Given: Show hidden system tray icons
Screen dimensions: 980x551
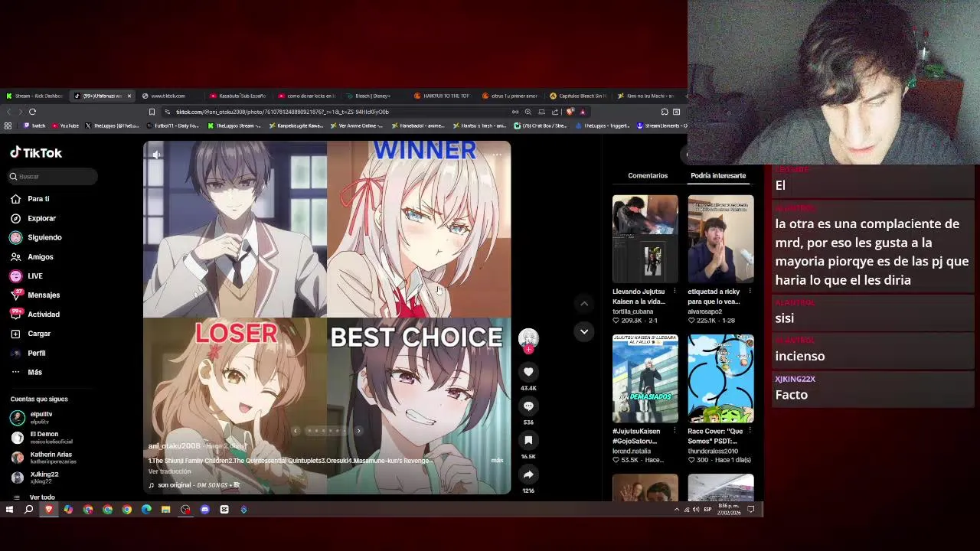Looking at the screenshot, I should (x=676, y=510).
